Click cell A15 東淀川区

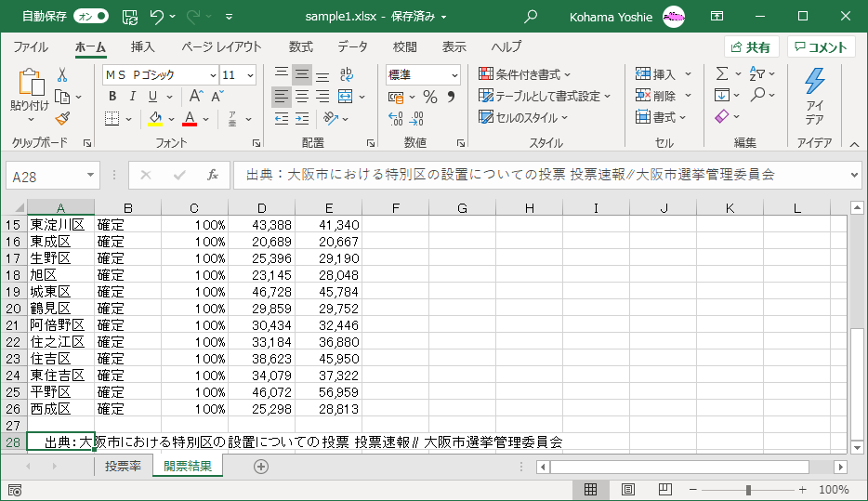pos(61,225)
